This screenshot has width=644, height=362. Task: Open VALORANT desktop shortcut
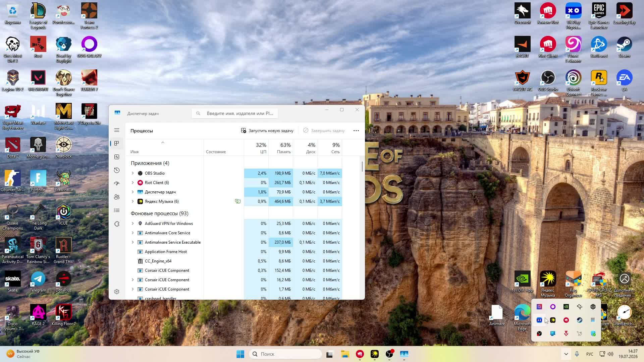(38, 81)
